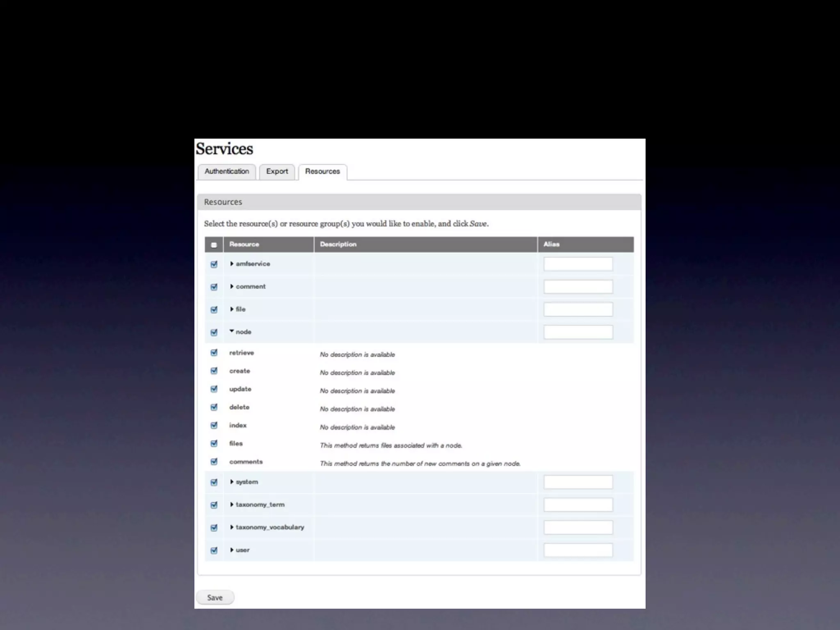Toggle the select-all checkbox in table header
The height and width of the screenshot is (630, 840).
pyautogui.click(x=214, y=245)
